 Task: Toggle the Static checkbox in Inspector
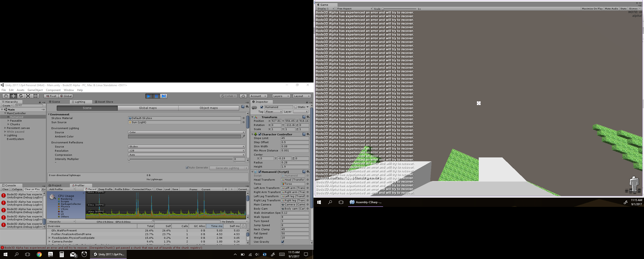coord(296,107)
